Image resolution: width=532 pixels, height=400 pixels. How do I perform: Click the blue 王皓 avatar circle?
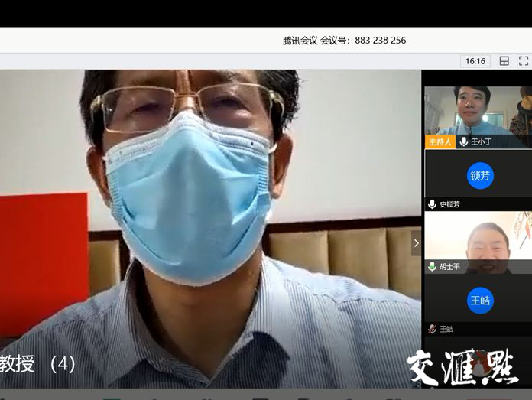pos(480,300)
